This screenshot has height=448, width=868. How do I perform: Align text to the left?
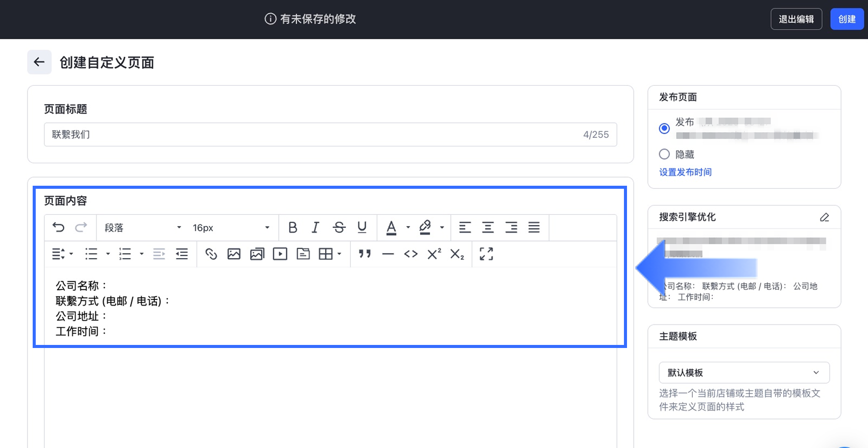pyautogui.click(x=465, y=228)
